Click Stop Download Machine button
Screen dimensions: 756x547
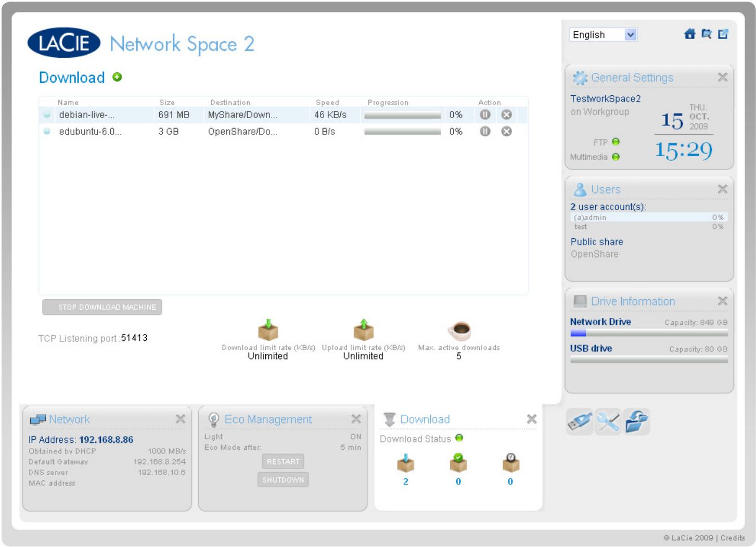pos(102,307)
